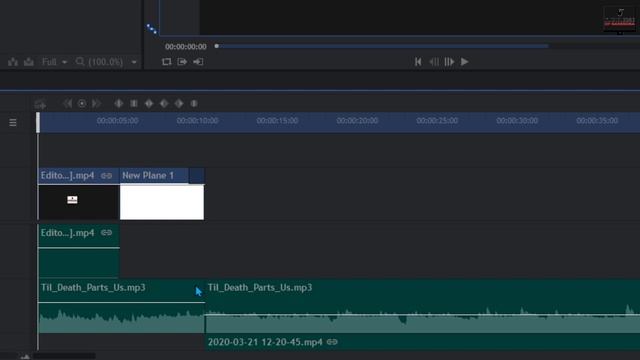Click the picture-in-picture thumbnail in viewer corner
The image size is (640, 360).
[620, 19]
